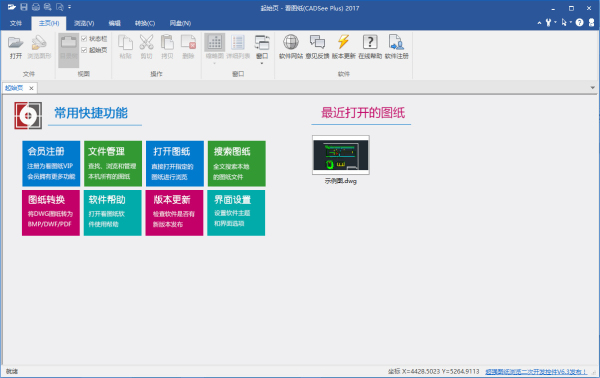600x378 pixels.
Task: Open the status bar hyperlink at bottom right
Action: pos(536,371)
